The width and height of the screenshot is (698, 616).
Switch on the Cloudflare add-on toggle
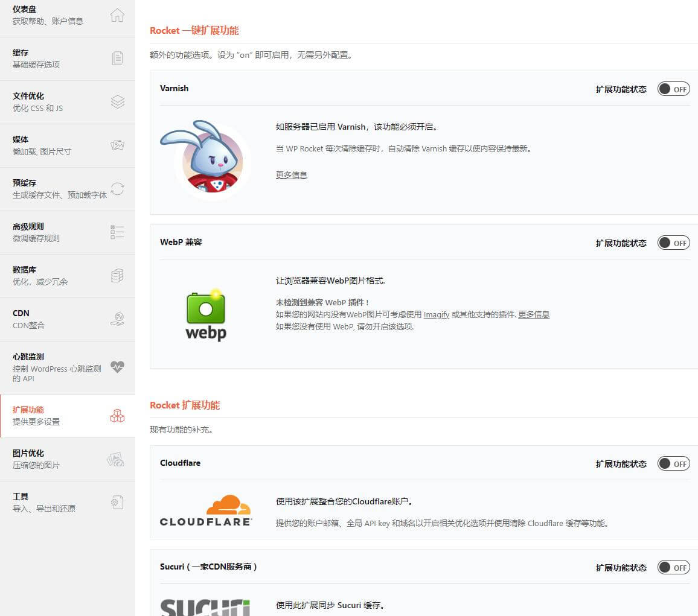[673, 464]
